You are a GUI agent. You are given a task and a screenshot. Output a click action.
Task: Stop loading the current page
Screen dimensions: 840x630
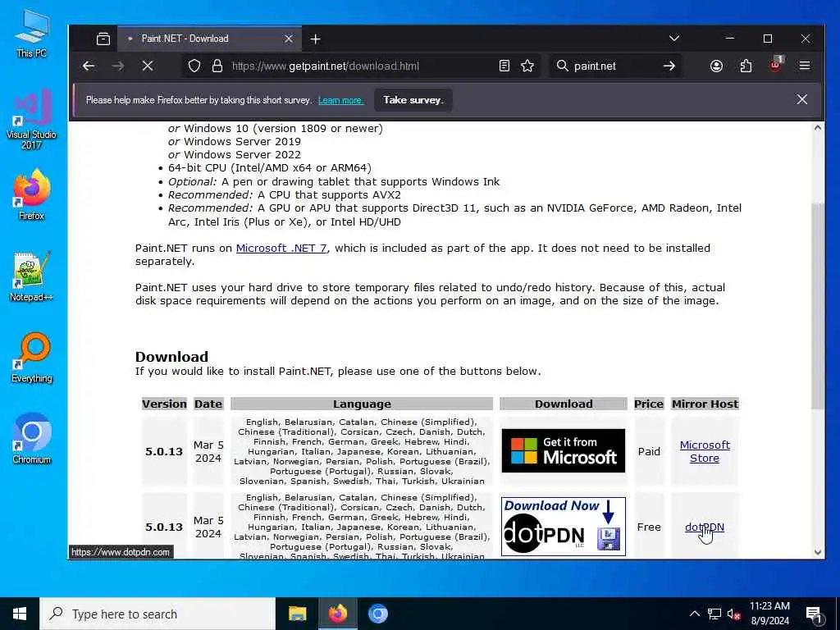(x=148, y=66)
